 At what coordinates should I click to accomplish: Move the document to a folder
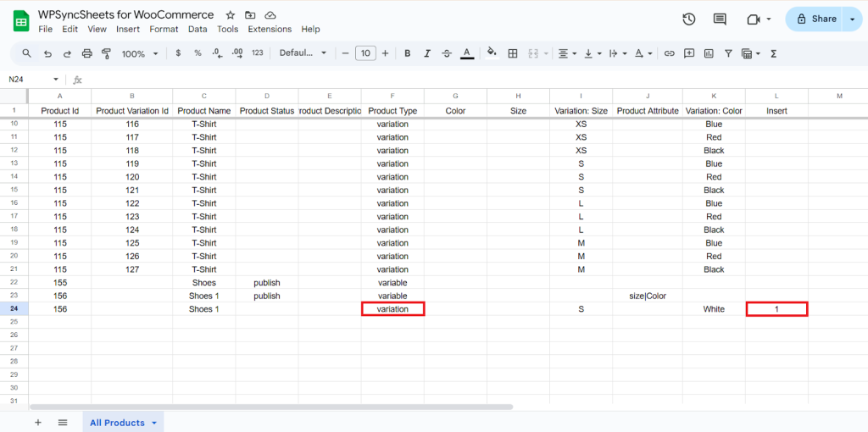click(x=250, y=15)
